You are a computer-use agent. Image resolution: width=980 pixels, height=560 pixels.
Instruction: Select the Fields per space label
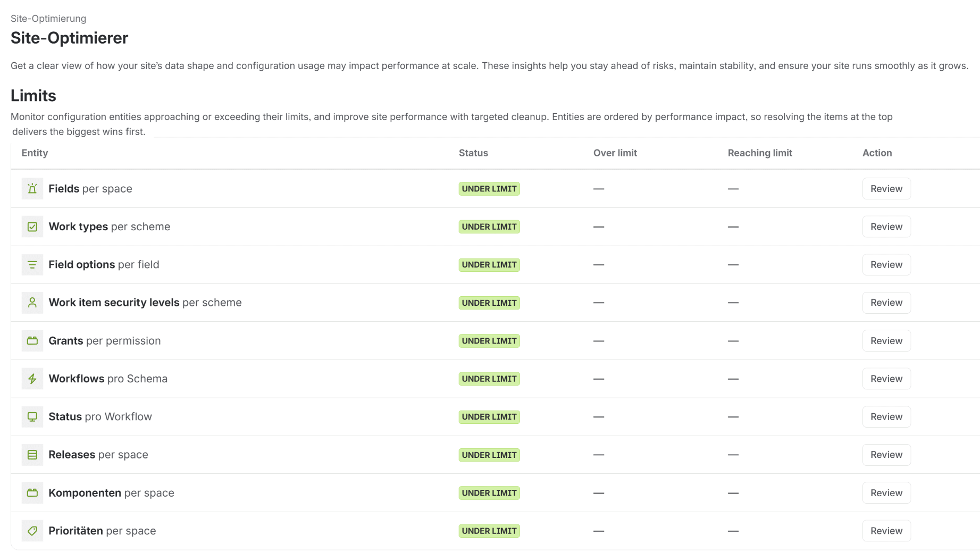pyautogui.click(x=90, y=189)
